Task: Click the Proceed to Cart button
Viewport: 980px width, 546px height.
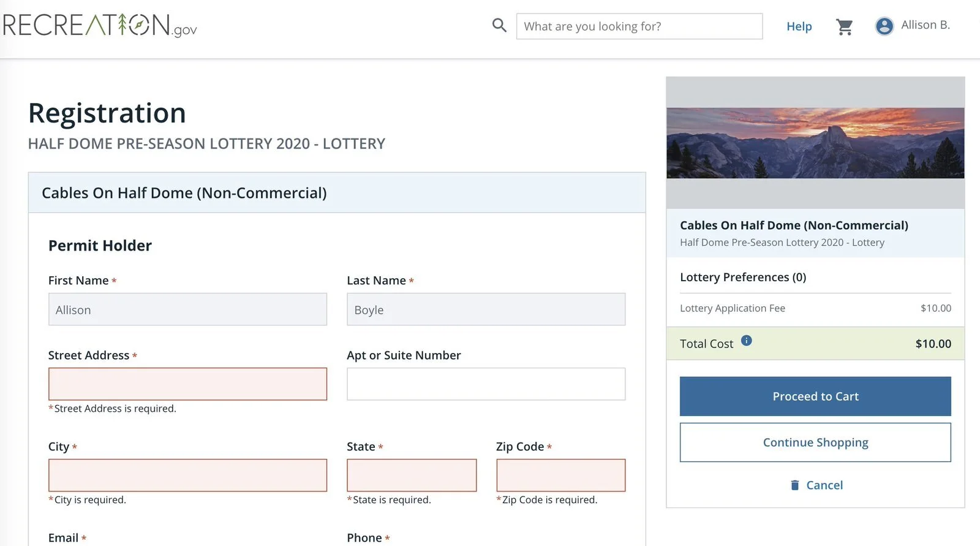Action: pyautogui.click(x=815, y=396)
